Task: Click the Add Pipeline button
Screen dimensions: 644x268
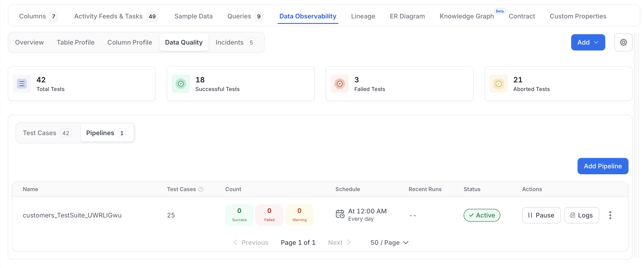Action: pyautogui.click(x=603, y=166)
